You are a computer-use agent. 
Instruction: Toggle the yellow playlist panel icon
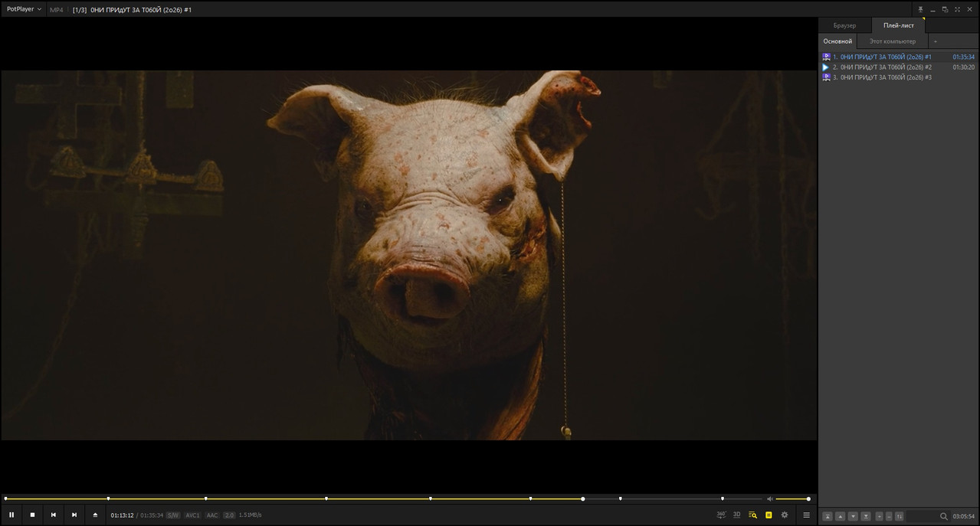tap(769, 515)
